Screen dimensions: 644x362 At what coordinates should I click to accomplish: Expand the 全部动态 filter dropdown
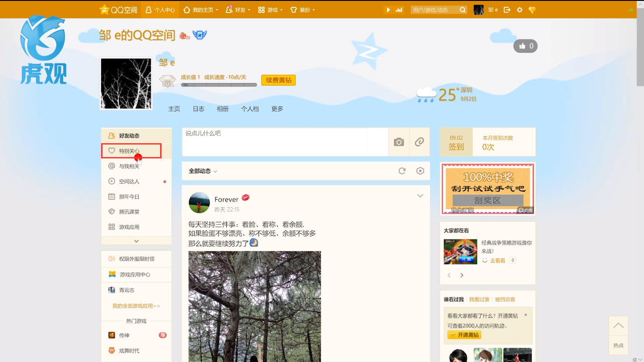[x=203, y=171]
